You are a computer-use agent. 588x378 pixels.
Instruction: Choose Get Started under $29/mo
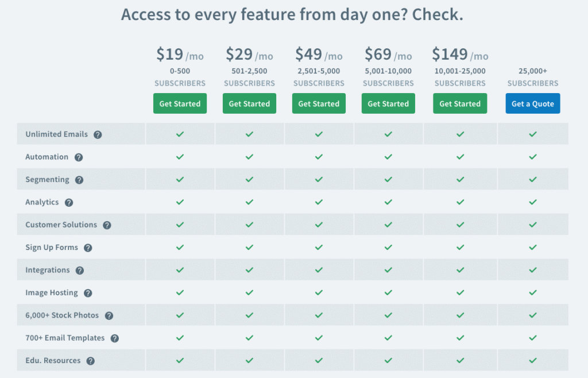[249, 104]
